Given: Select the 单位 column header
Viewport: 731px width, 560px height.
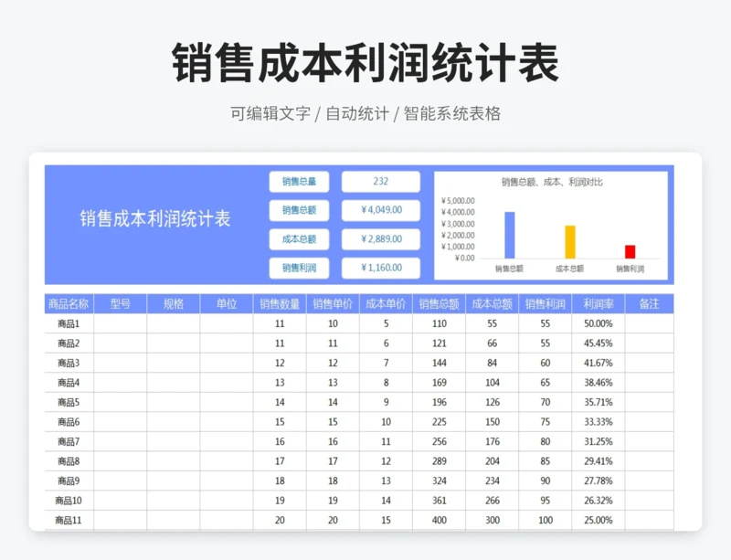Looking at the screenshot, I should point(227,304).
